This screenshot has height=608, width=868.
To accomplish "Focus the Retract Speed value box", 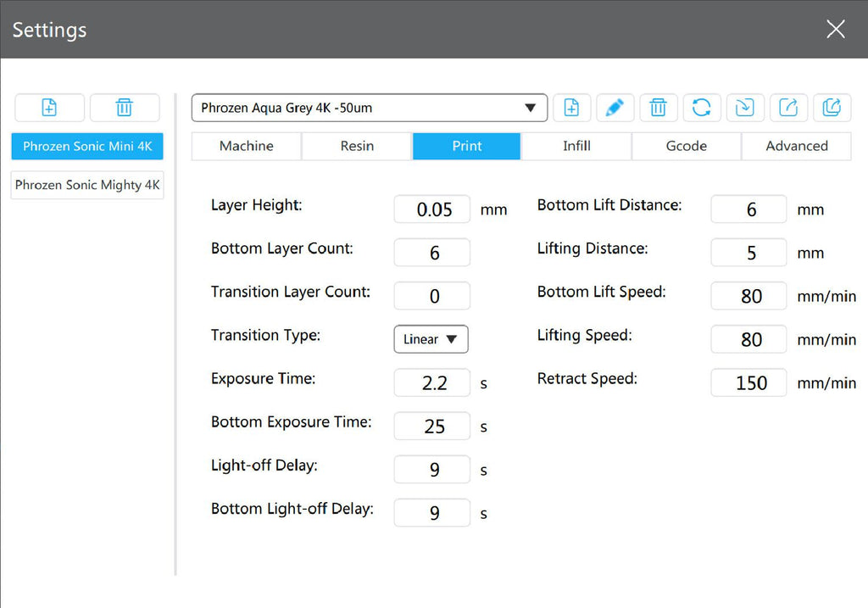I will [749, 383].
